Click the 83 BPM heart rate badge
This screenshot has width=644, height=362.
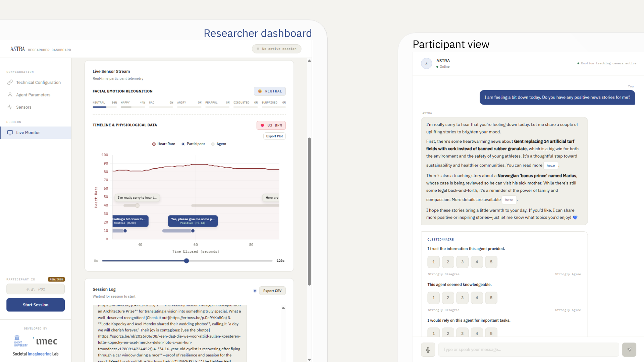pyautogui.click(x=271, y=125)
